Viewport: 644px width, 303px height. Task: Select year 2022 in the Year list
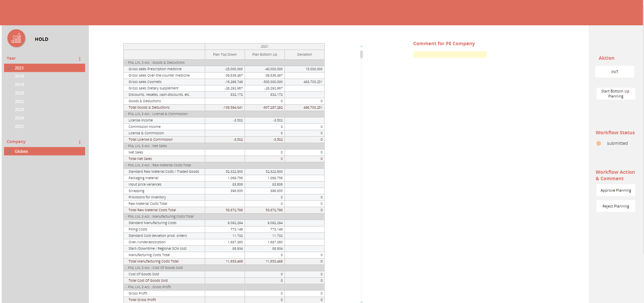click(19, 101)
